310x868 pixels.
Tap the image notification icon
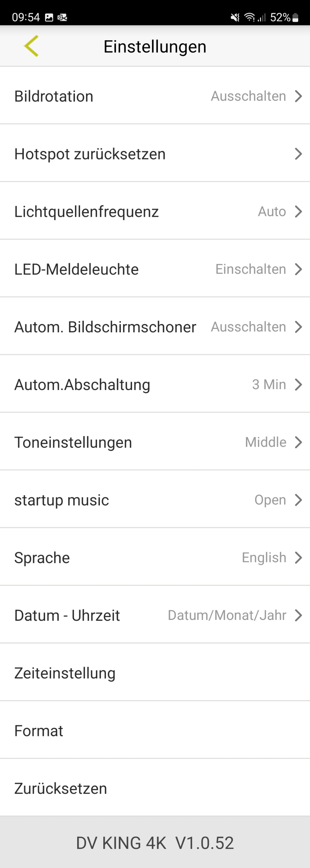[x=49, y=18]
